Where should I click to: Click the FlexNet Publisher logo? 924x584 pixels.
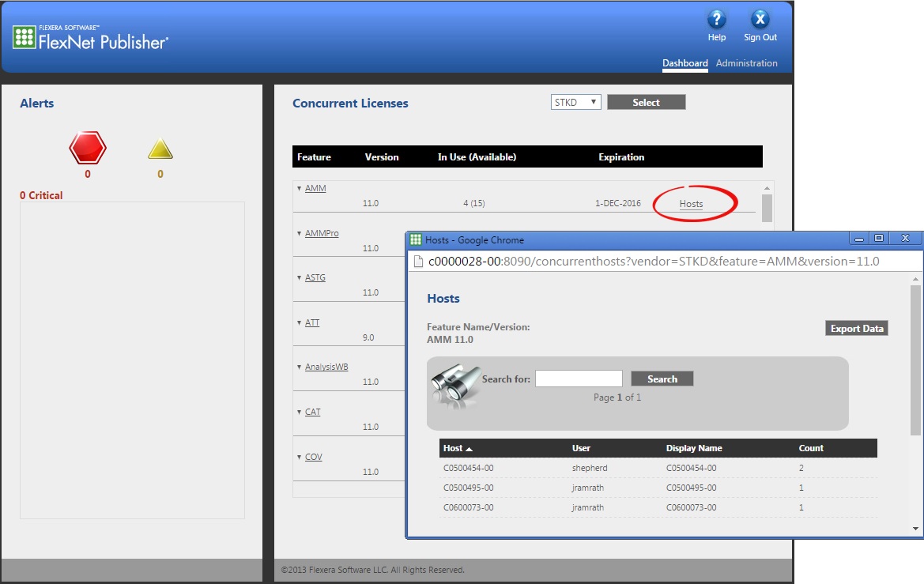[90, 38]
